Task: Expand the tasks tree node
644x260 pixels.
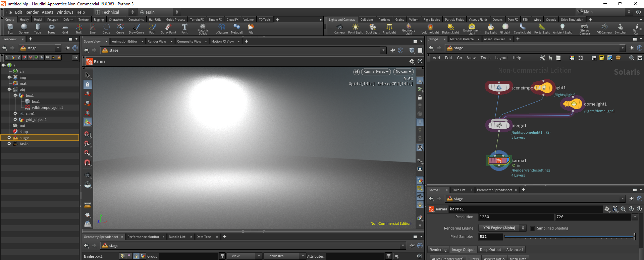Action: coord(9,144)
